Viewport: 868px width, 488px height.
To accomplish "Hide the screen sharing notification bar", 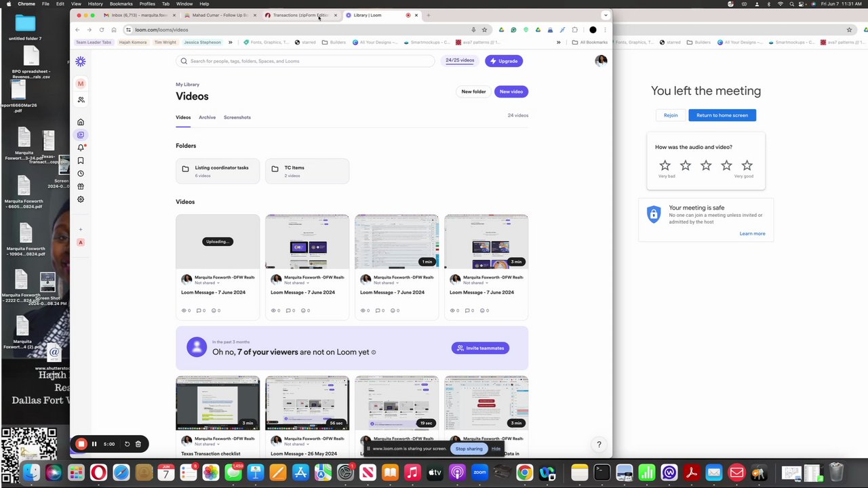I will pyautogui.click(x=496, y=449).
